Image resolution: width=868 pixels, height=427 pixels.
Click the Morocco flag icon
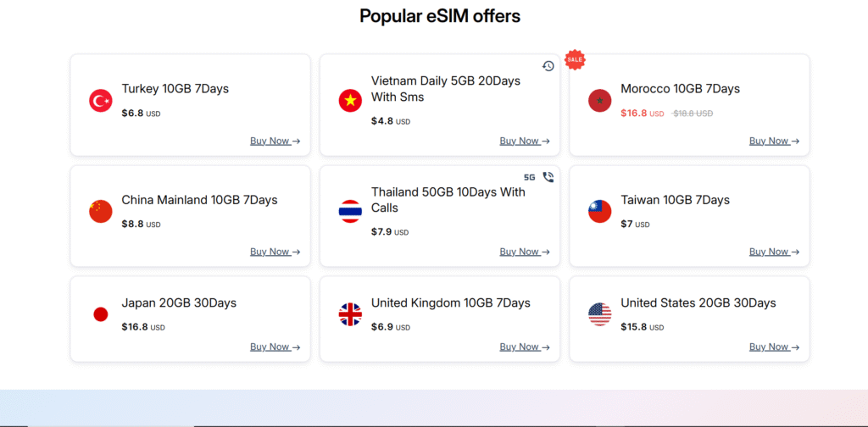[x=600, y=101]
